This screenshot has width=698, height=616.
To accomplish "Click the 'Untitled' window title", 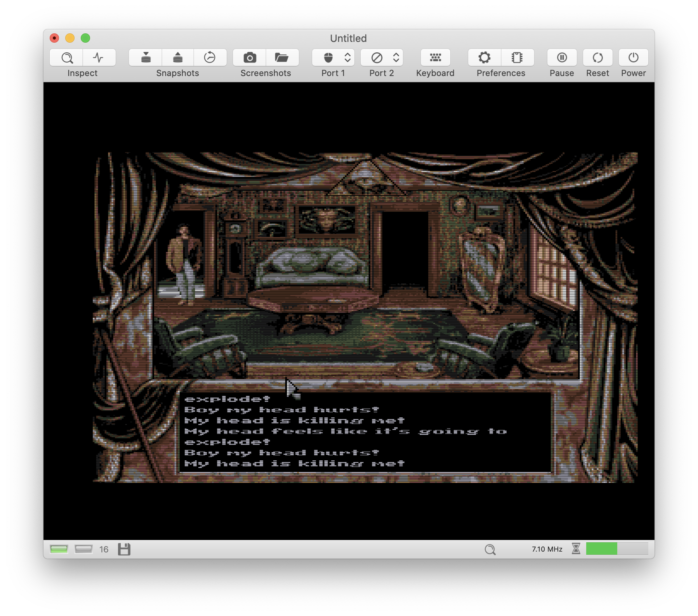I will click(348, 38).
